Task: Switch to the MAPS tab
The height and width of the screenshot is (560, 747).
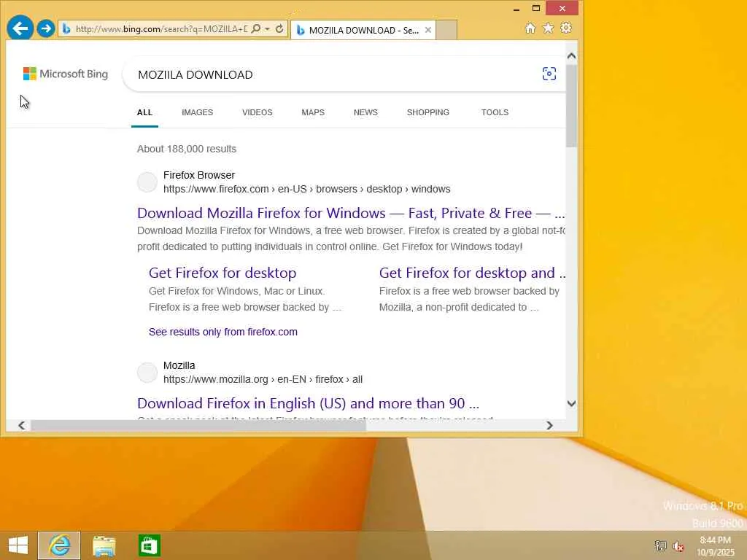Action: click(313, 112)
